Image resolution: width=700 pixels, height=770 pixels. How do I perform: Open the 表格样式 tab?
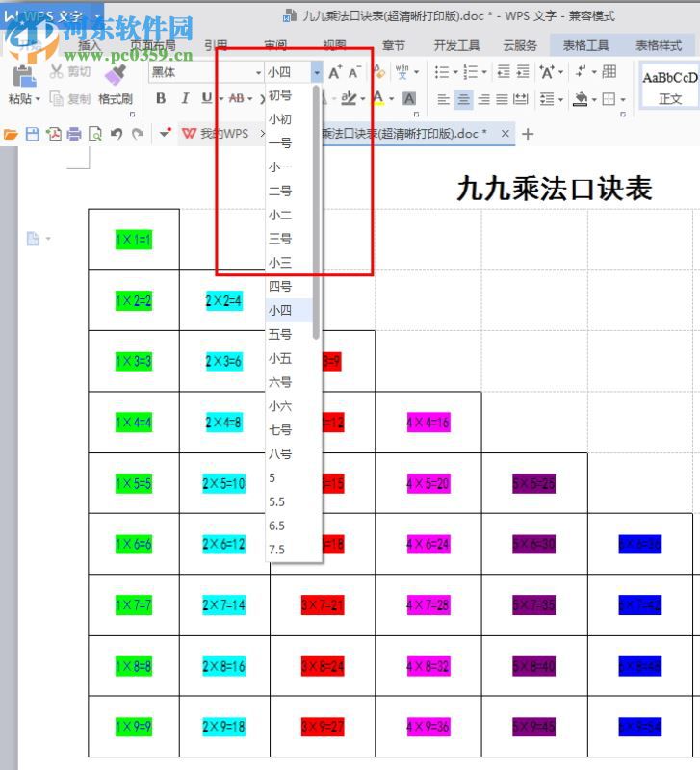tap(659, 45)
